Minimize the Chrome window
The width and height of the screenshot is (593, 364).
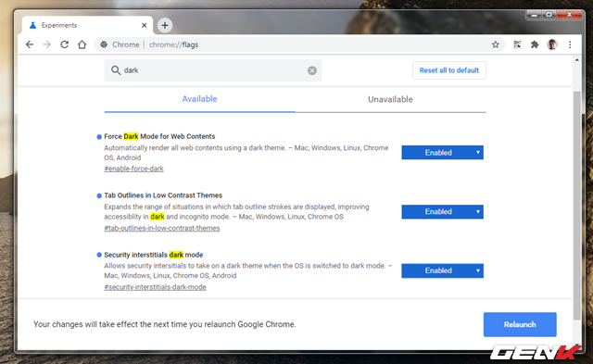point(534,15)
